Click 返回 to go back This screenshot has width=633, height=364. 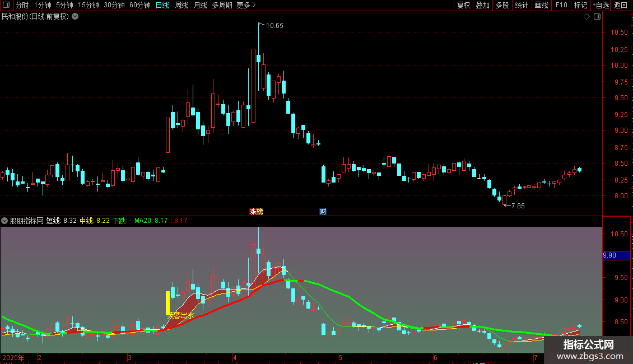click(621, 5)
